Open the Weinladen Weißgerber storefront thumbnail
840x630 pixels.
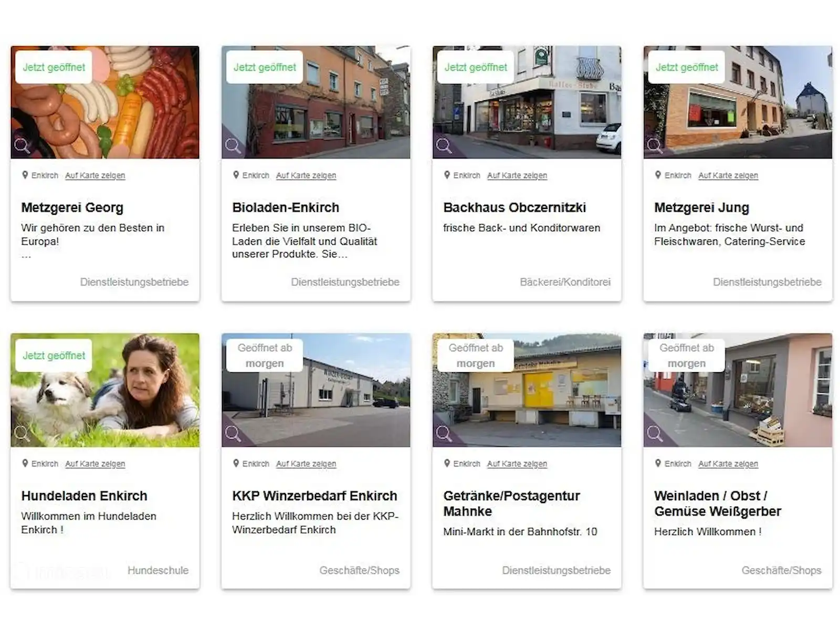(x=738, y=390)
